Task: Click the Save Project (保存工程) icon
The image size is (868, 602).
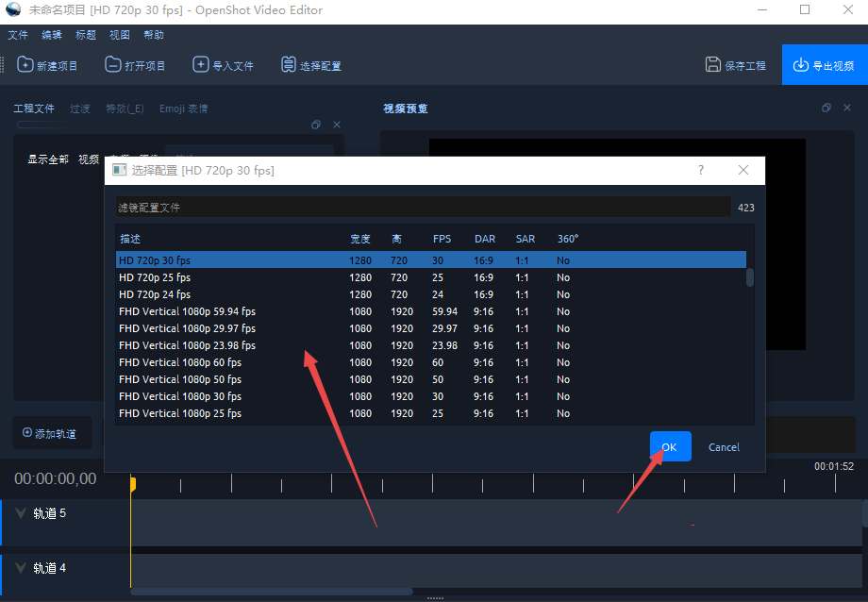Action: tap(713, 65)
